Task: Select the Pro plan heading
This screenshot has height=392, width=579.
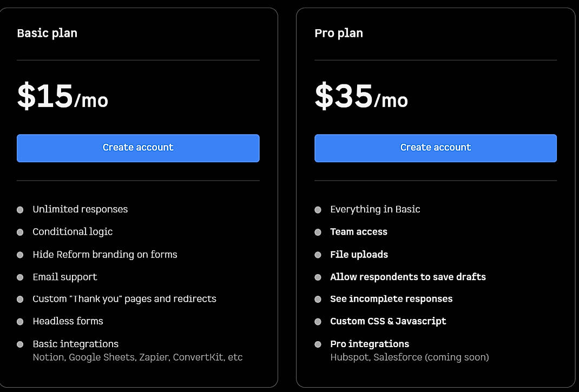Action: [339, 33]
